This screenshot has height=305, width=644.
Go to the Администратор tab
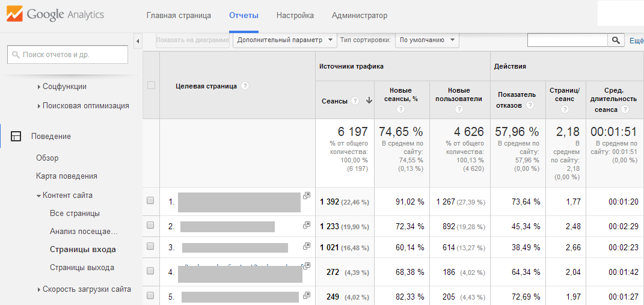click(360, 16)
